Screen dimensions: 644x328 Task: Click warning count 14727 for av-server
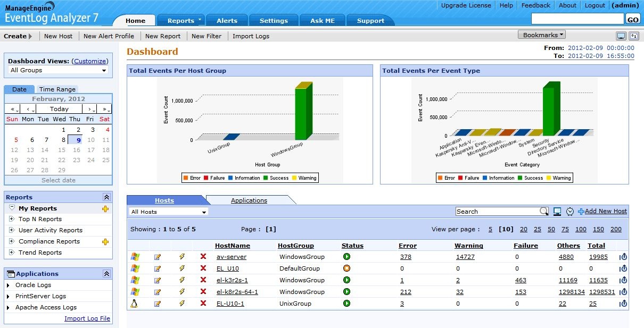click(x=465, y=257)
